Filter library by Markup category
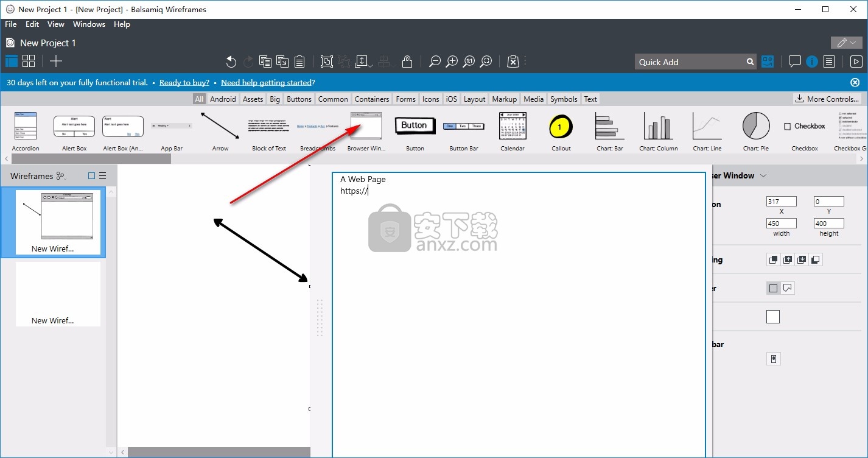868x458 pixels. tap(504, 99)
